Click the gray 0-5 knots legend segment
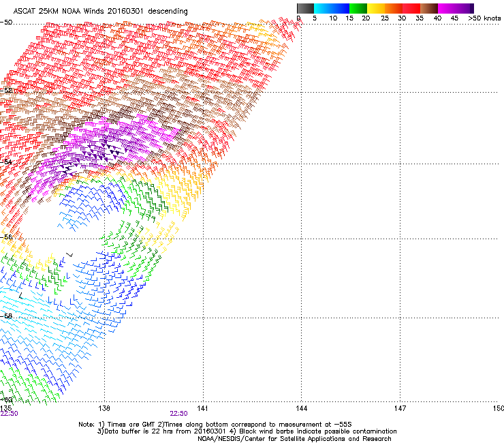 point(305,8)
